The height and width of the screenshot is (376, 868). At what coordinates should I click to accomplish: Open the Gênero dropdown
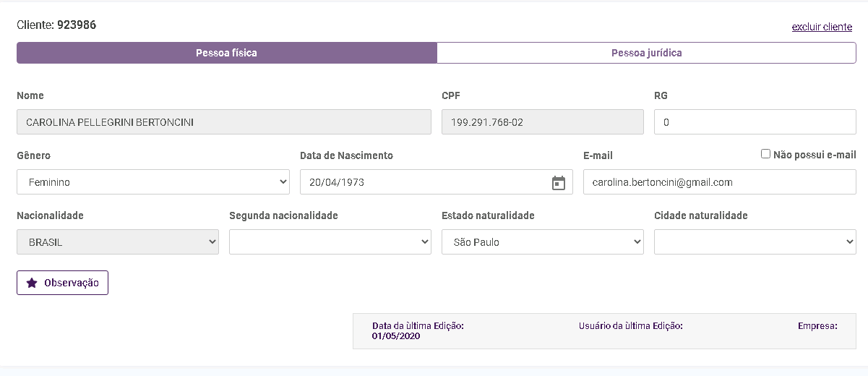(152, 182)
